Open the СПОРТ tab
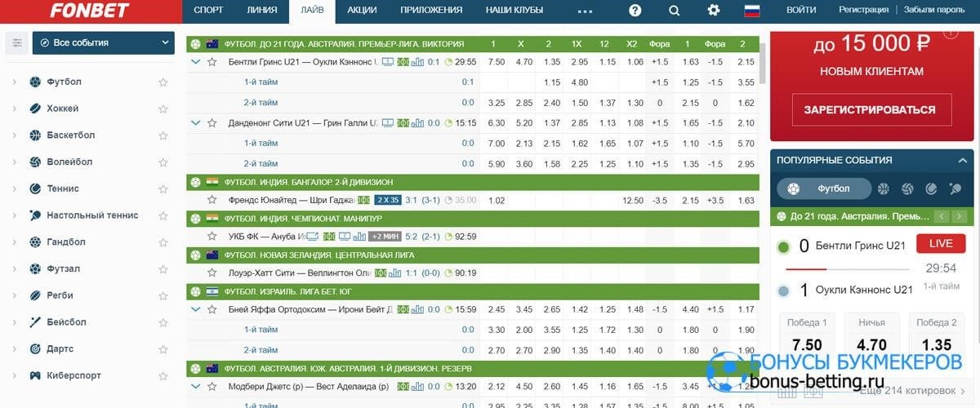The image size is (980, 408). (x=209, y=11)
